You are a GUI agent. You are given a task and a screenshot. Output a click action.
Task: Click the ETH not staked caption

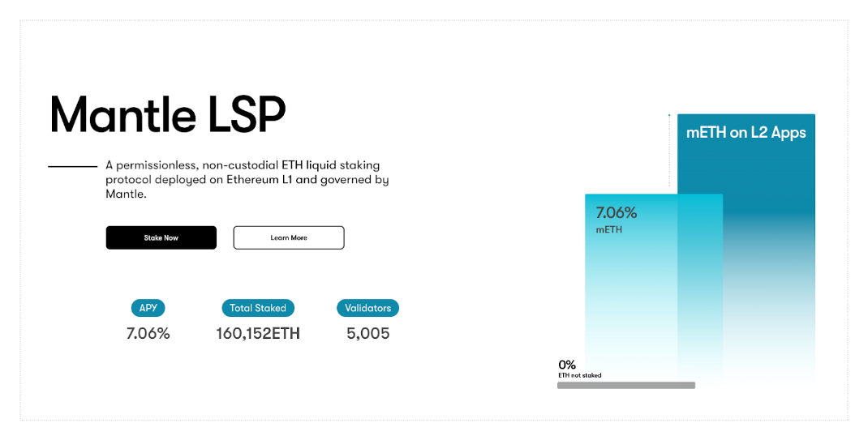tap(579, 375)
